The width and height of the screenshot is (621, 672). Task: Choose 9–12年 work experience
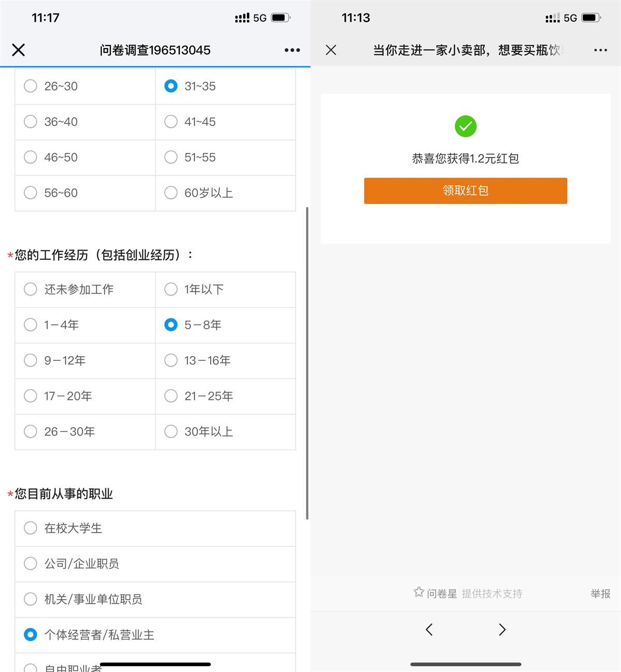pyautogui.click(x=31, y=360)
